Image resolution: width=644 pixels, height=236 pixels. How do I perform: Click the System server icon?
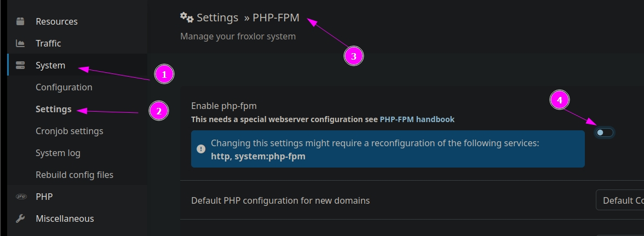[20, 65]
